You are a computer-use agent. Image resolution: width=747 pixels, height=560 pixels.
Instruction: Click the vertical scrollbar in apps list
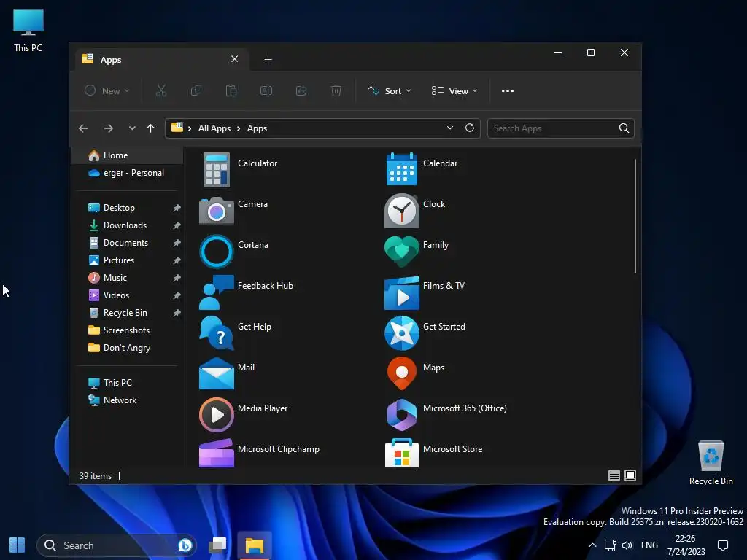click(635, 216)
